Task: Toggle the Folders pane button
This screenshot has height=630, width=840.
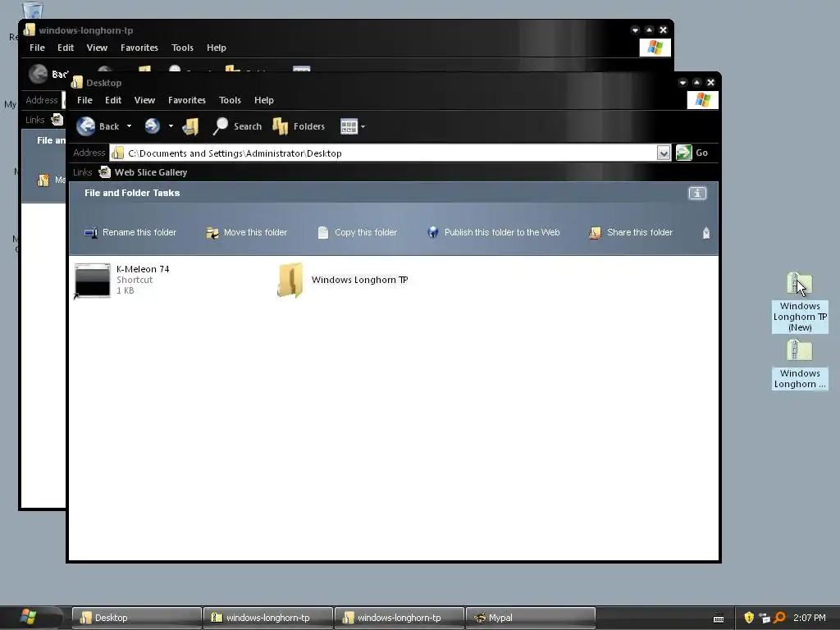Action: pyautogui.click(x=299, y=126)
